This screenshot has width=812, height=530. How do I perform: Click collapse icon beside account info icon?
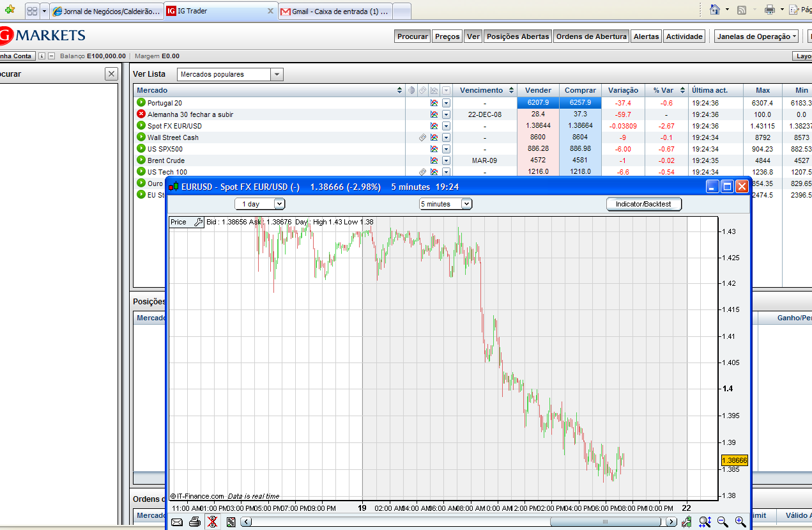pyautogui.click(x=52, y=56)
